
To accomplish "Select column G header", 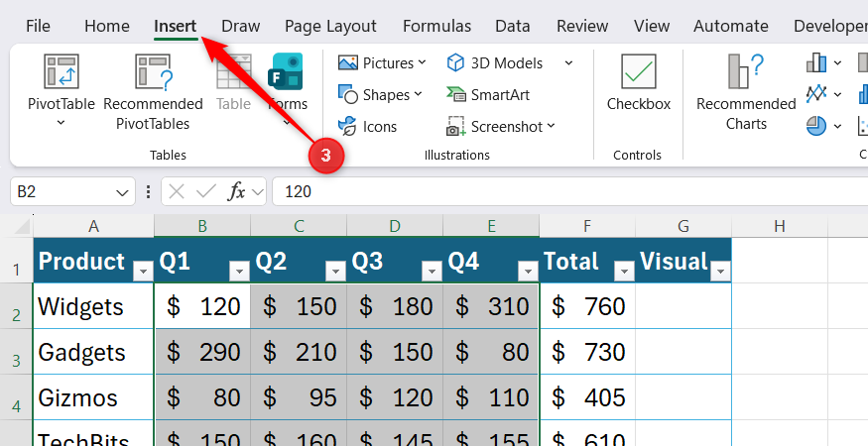I will [683, 226].
